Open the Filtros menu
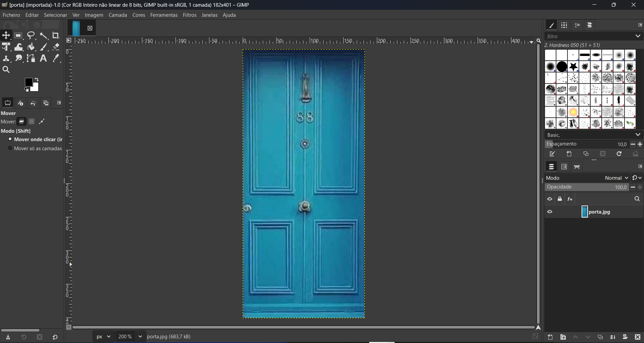Image resolution: width=644 pixels, height=343 pixels. click(190, 15)
